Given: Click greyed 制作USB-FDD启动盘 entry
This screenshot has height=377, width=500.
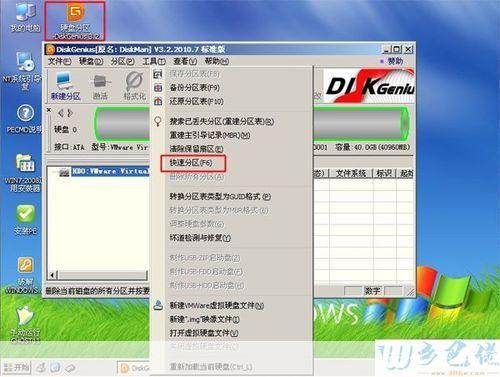Looking at the screenshot, I should tap(206, 272).
